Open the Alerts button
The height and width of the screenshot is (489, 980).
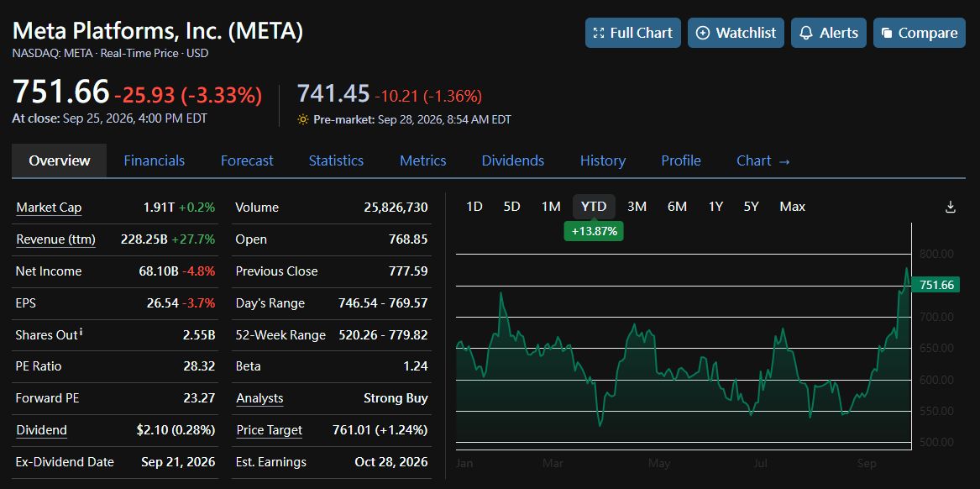click(828, 33)
